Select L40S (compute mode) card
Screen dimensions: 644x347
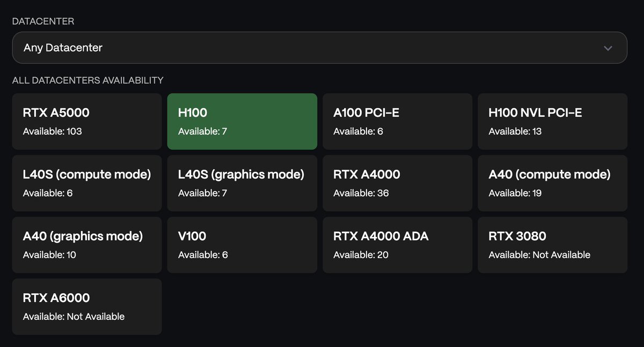pyautogui.click(x=87, y=183)
